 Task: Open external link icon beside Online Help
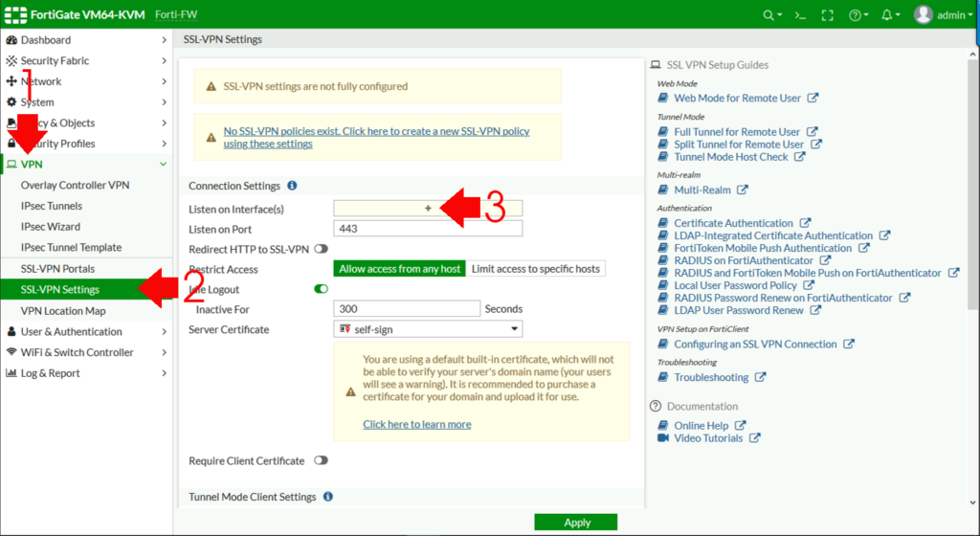(740, 425)
